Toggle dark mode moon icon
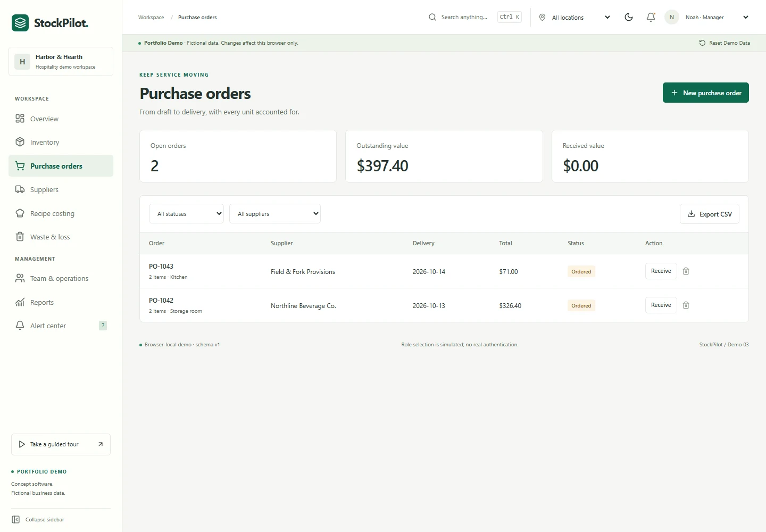This screenshot has height=532, width=766. click(629, 17)
